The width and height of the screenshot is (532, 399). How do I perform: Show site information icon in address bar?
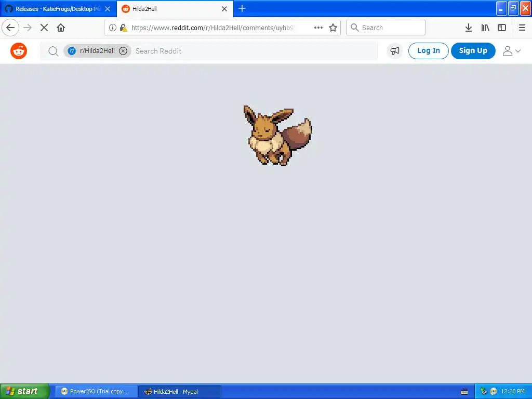pos(112,28)
